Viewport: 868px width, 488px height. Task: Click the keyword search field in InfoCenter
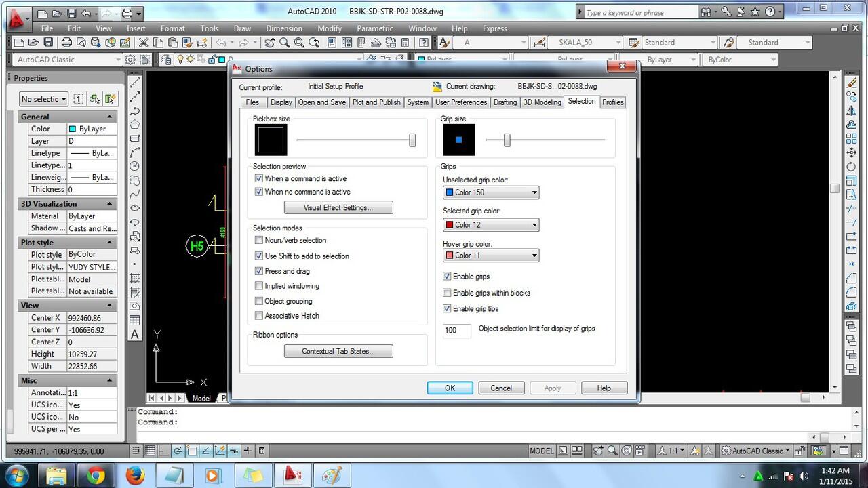coord(640,12)
